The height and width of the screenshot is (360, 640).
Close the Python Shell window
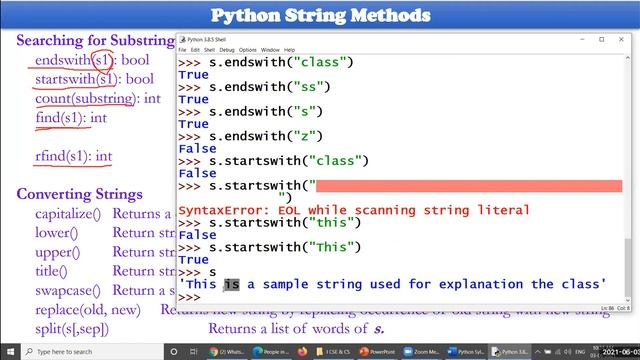point(621,40)
